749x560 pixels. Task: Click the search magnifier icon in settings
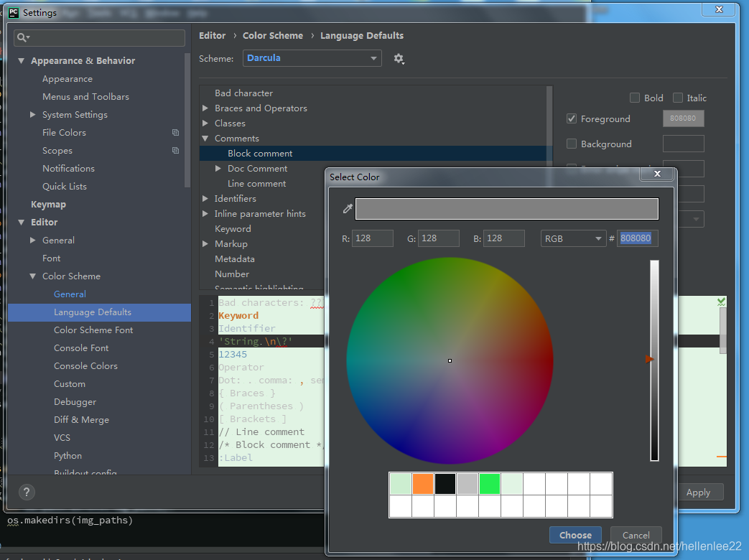tap(22, 38)
